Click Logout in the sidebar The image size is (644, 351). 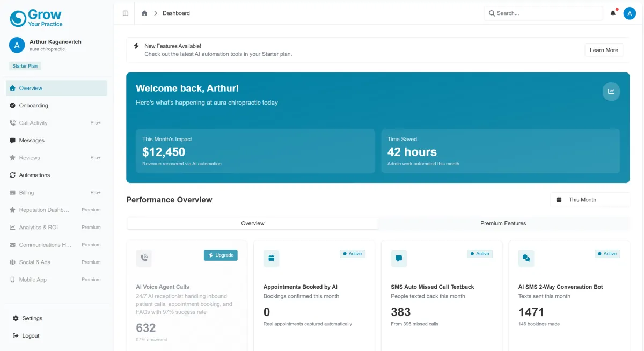[31, 336]
